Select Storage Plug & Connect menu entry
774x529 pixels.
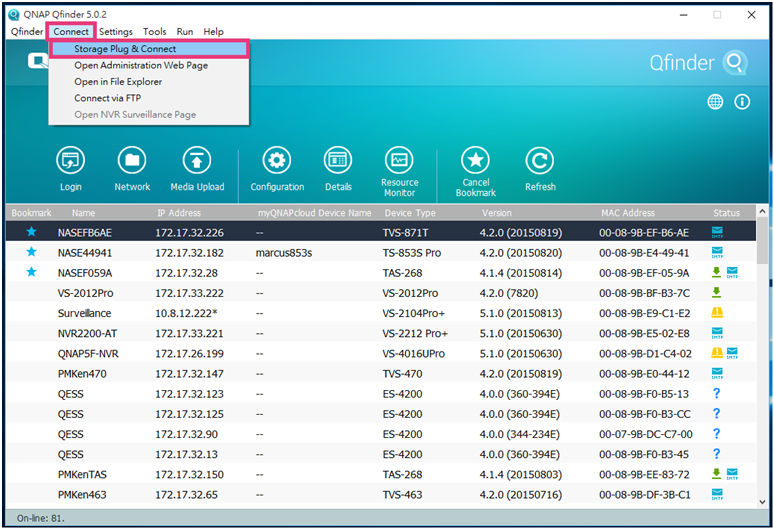[125, 49]
